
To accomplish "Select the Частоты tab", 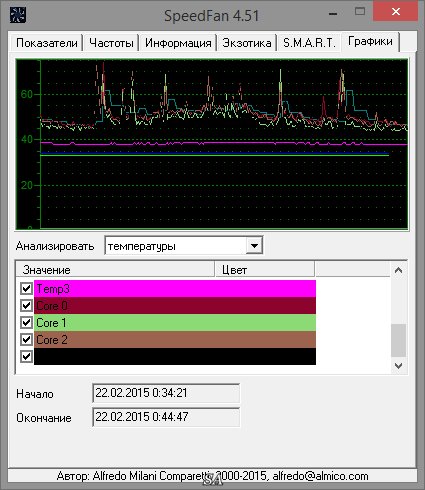I will pos(111,43).
